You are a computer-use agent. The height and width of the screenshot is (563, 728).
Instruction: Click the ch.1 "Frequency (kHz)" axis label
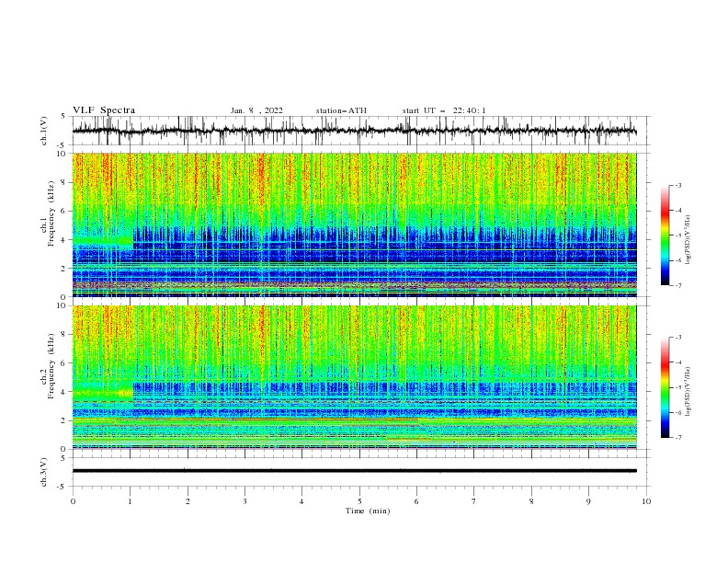[x=51, y=214]
